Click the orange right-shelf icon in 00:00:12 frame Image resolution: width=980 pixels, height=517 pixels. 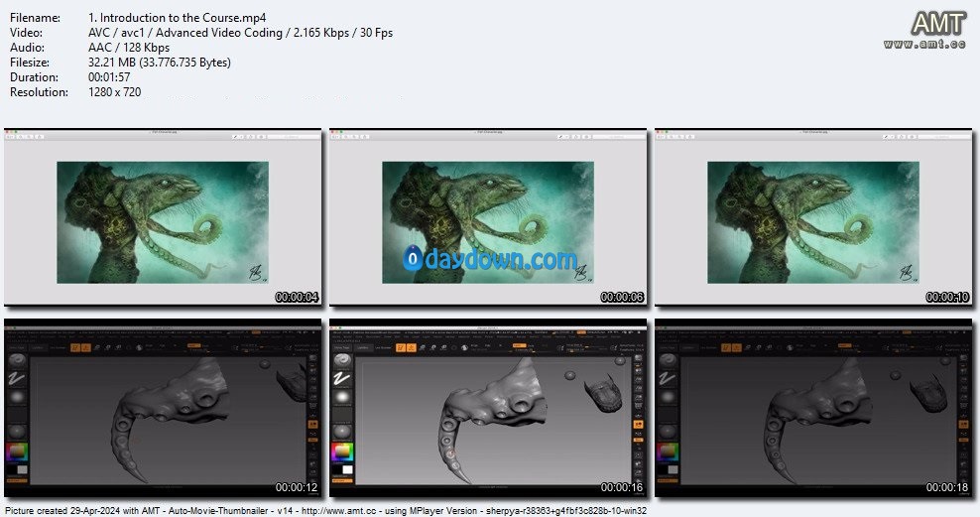(312, 425)
